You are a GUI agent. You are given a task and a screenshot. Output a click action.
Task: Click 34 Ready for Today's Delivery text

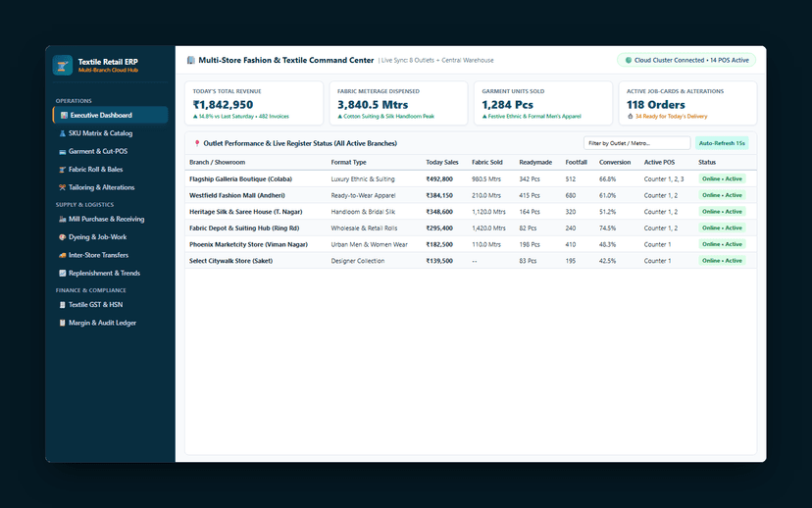click(671, 117)
